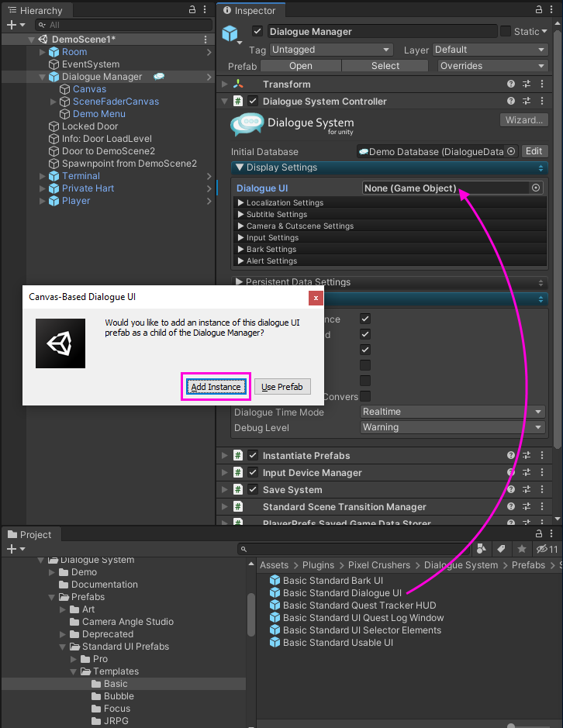Open the Tag dropdown set to Untagged
This screenshot has height=728, width=563.
pos(331,50)
